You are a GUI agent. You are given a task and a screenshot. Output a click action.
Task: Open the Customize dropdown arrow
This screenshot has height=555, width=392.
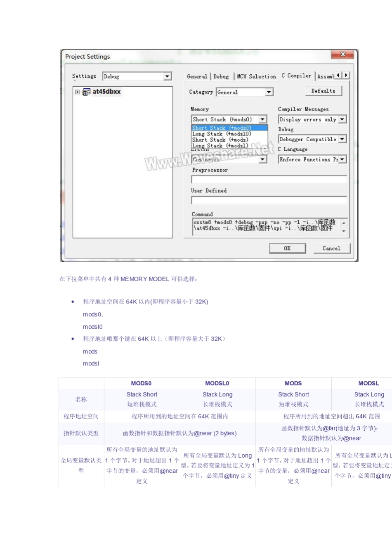(x=262, y=159)
